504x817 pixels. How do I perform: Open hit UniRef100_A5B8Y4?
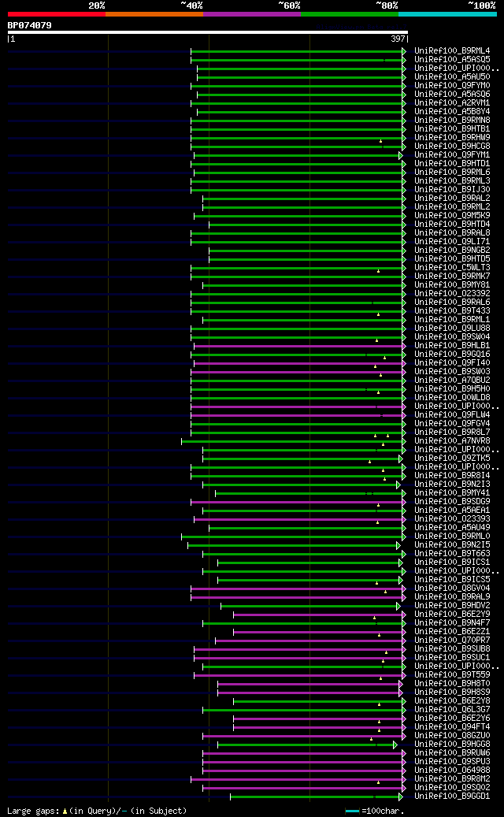[453, 112]
